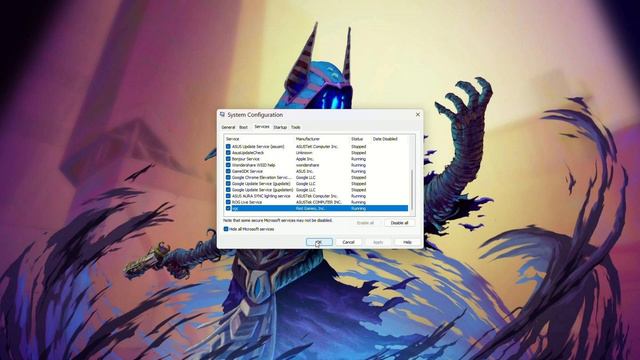Select the GameSDK Service row text

point(247,171)
